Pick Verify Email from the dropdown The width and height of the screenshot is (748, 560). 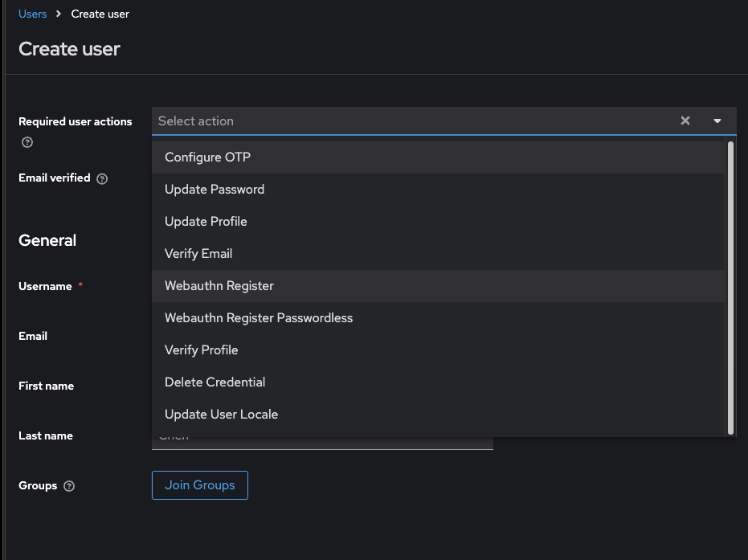[198, 254]
